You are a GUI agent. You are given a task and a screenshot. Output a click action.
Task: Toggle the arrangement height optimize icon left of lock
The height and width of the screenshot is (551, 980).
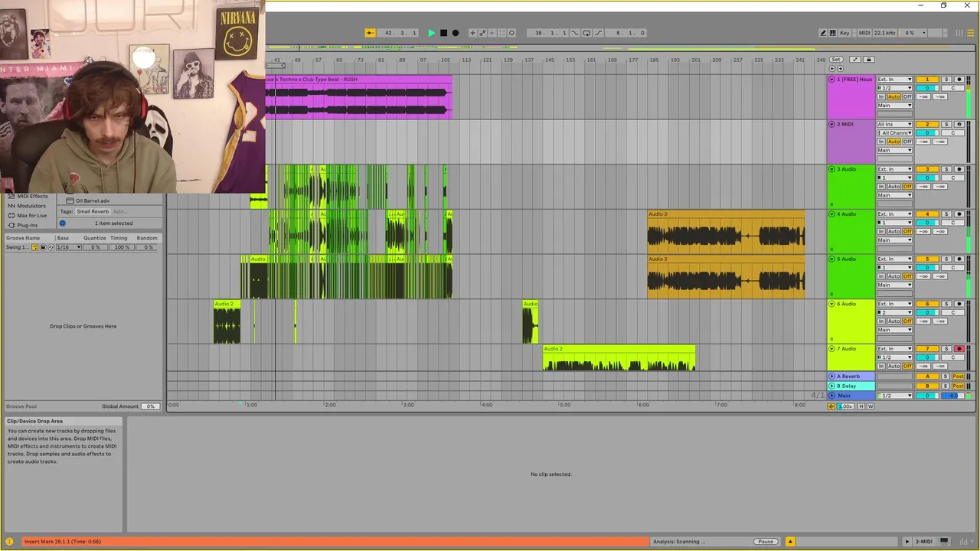pyautogui.click(x=855, y=60)
